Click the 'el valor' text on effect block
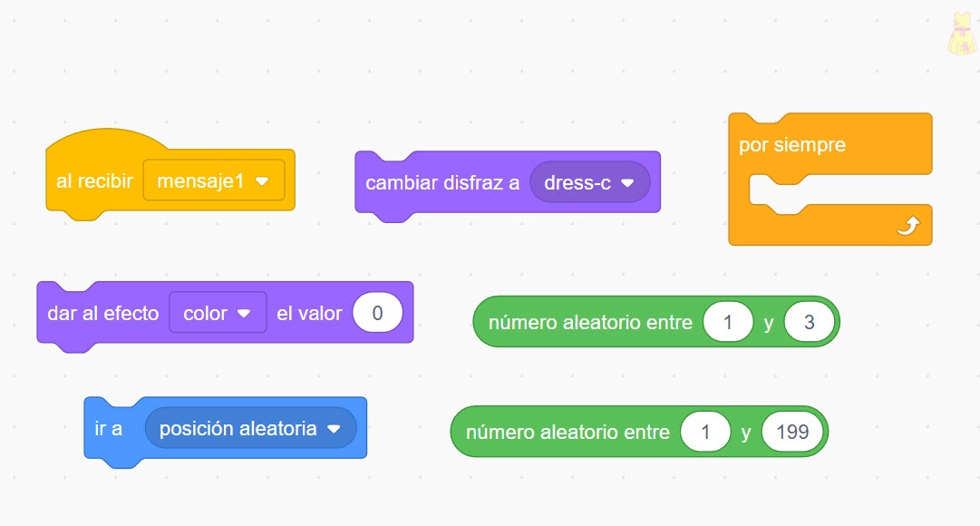Screen dimensions: 980x526 [309, 313]
